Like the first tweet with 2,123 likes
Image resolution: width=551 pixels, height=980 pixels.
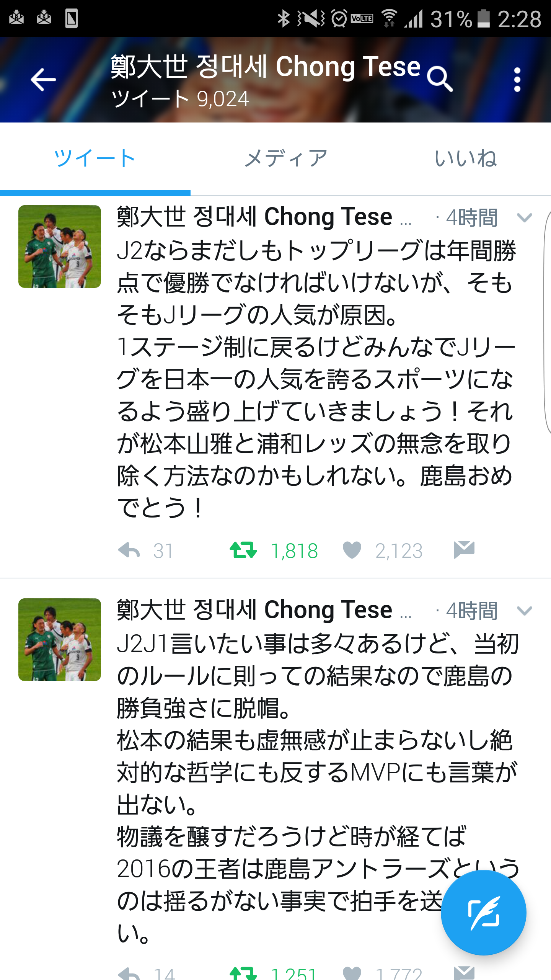pos(352,550)
